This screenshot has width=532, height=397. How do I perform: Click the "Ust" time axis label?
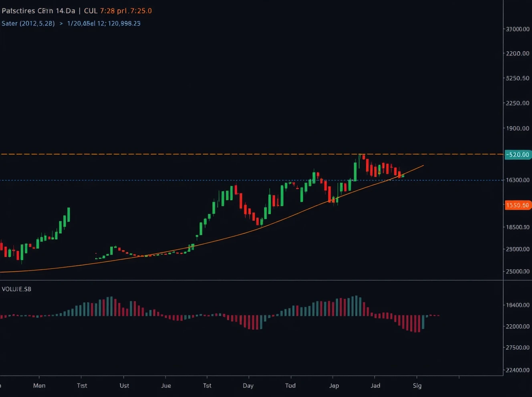click(x=124, y=385)
